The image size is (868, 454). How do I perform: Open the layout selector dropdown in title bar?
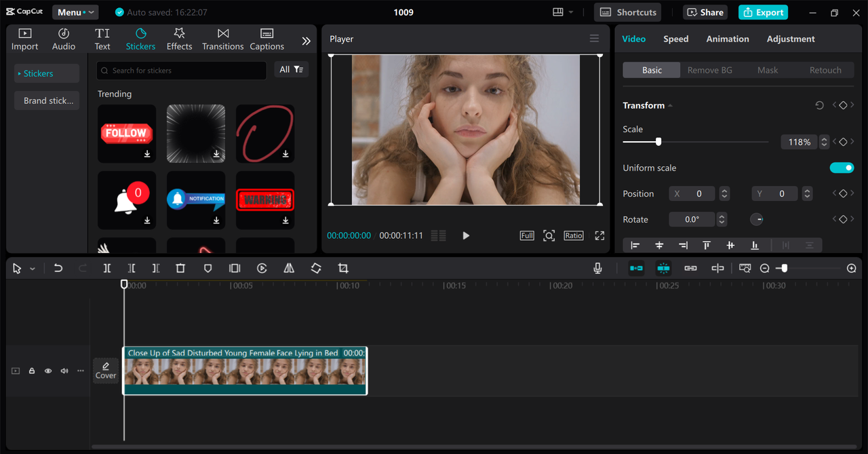tap(563, 12)
